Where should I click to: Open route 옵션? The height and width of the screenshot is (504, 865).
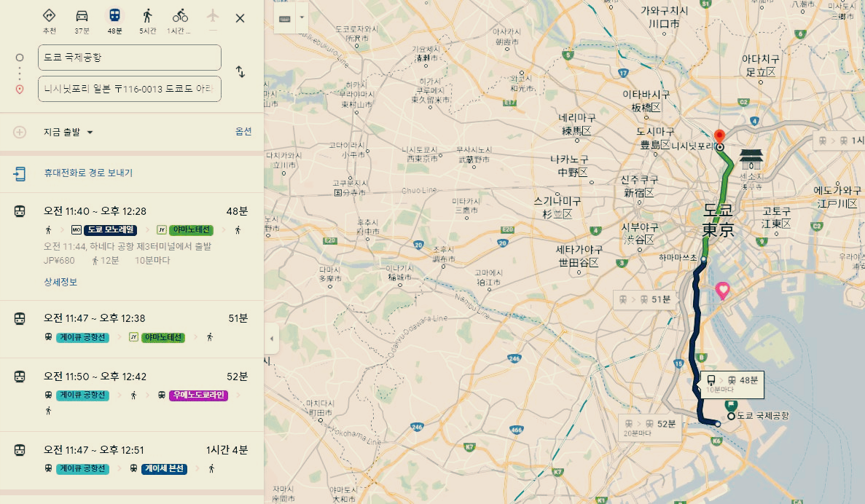[x=243, y=132]
